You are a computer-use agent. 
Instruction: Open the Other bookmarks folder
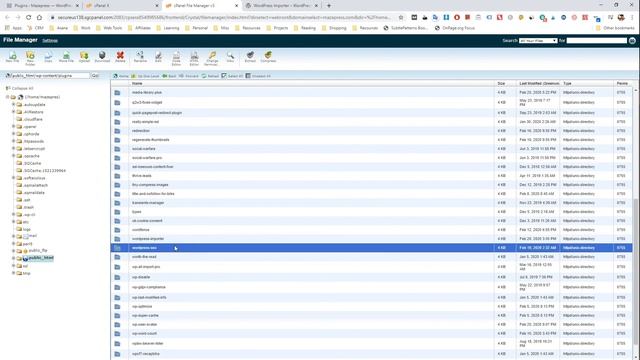(x=616, y=28)
